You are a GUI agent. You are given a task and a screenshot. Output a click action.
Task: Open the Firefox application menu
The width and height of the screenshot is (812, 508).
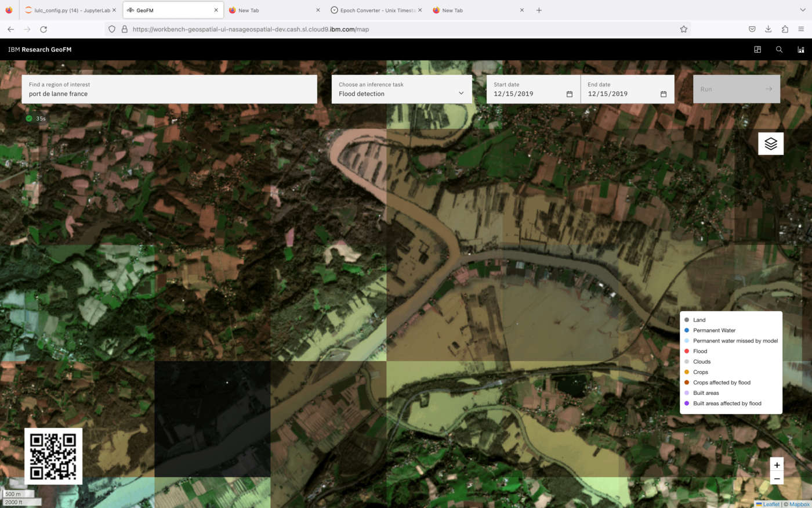pyautogui.click(x=801, y=29)
